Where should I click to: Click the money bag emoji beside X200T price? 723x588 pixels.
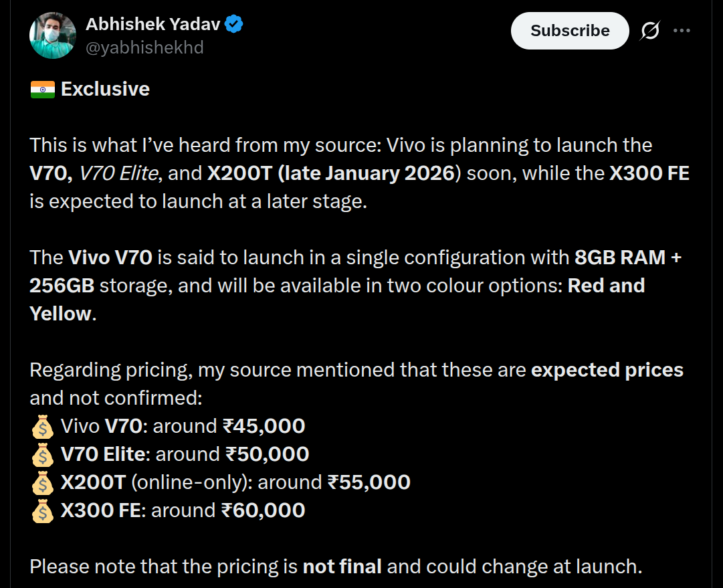pyautogui.click(x=41, y=482)
